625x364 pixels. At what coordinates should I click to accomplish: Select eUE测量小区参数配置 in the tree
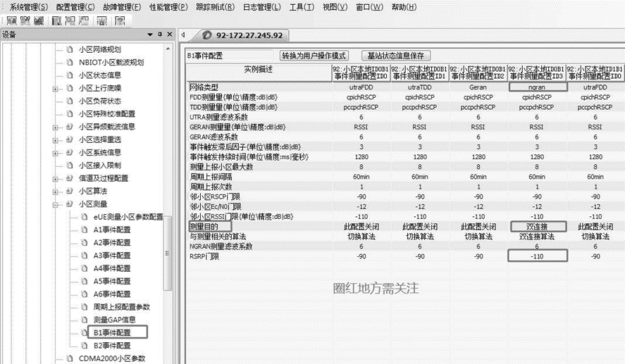coord(128,217)
